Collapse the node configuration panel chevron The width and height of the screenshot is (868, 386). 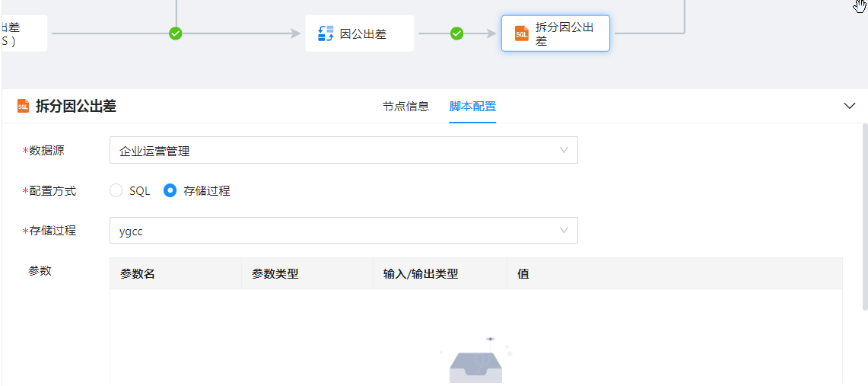tap(850, 107)
